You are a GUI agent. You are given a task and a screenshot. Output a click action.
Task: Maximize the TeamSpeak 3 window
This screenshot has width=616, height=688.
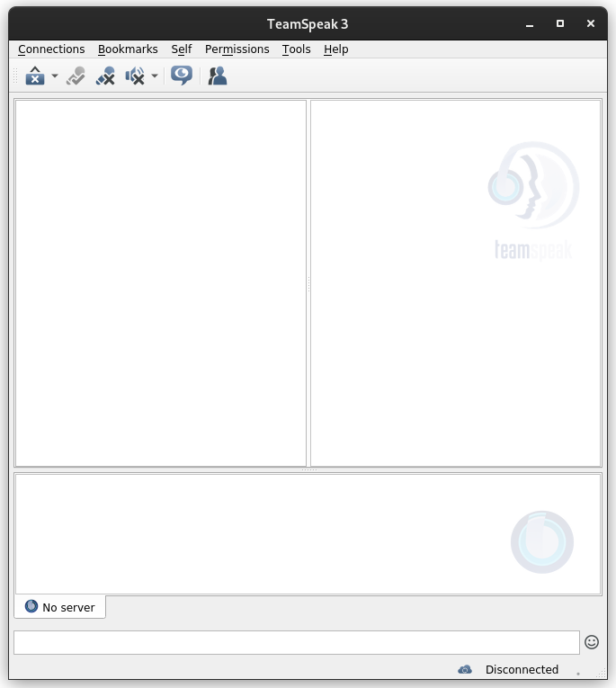click(560, 23)
